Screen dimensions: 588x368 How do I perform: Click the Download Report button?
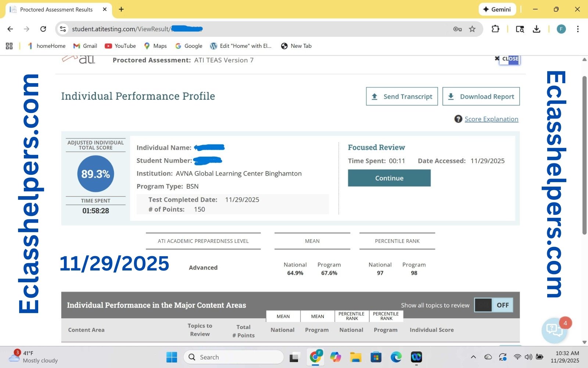[481, 96]
